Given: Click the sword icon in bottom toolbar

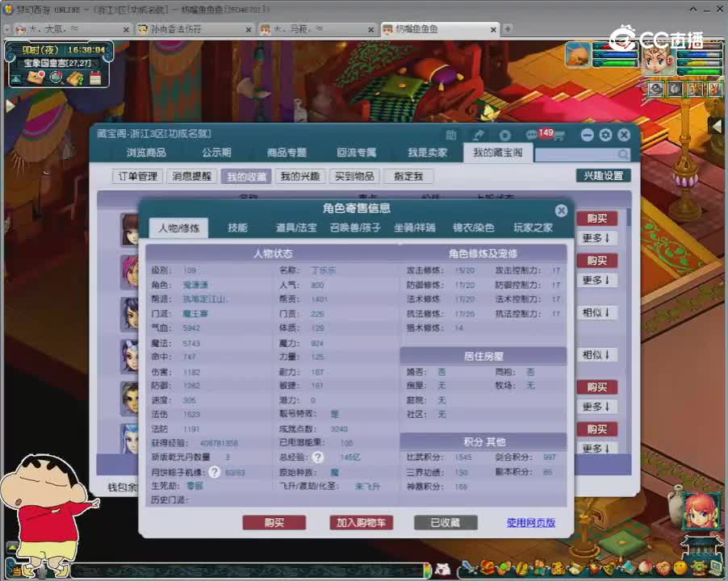Looking at the screenshot, I should click(470, 568).
